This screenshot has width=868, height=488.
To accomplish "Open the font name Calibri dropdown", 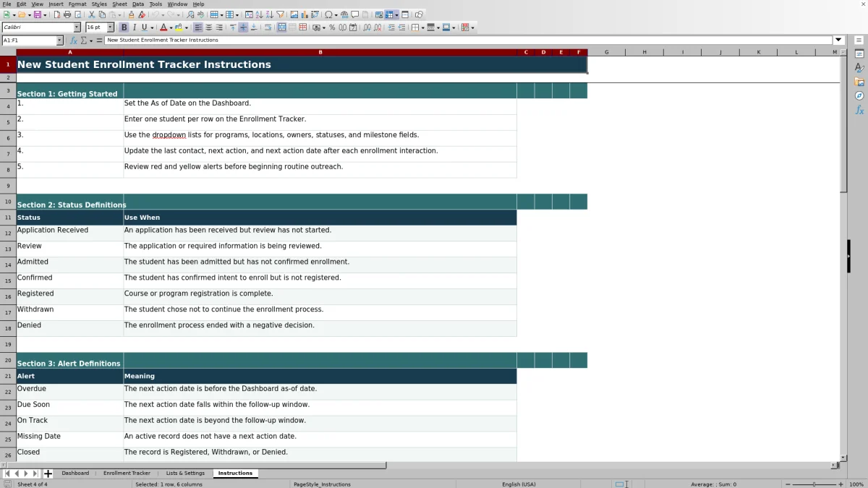I will tap(77, 27).
